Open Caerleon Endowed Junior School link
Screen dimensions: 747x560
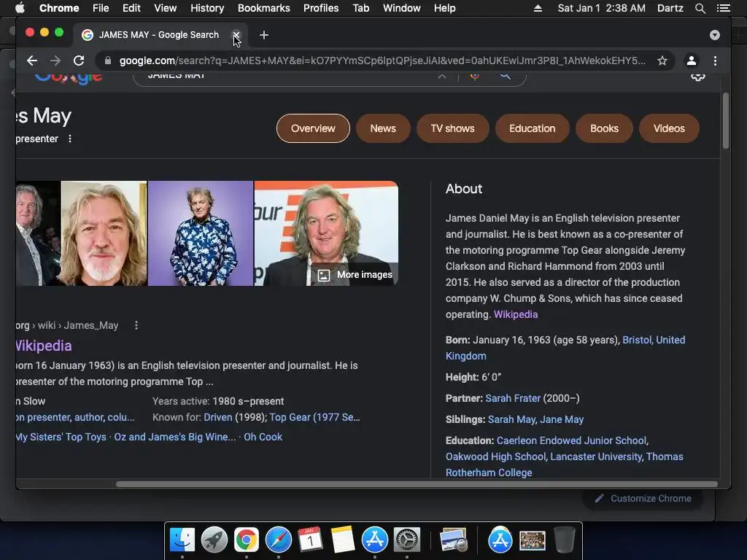[571, 440]
